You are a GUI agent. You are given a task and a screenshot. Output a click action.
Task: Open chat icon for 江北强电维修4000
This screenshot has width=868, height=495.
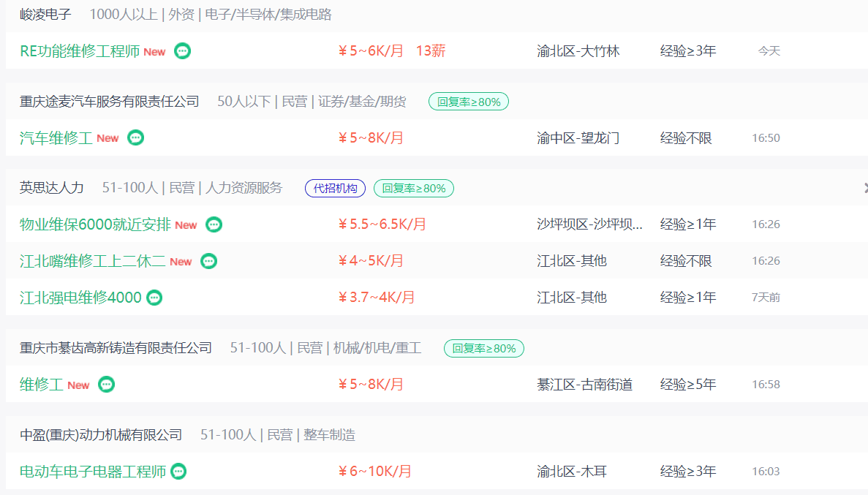(x=154, y=298)
